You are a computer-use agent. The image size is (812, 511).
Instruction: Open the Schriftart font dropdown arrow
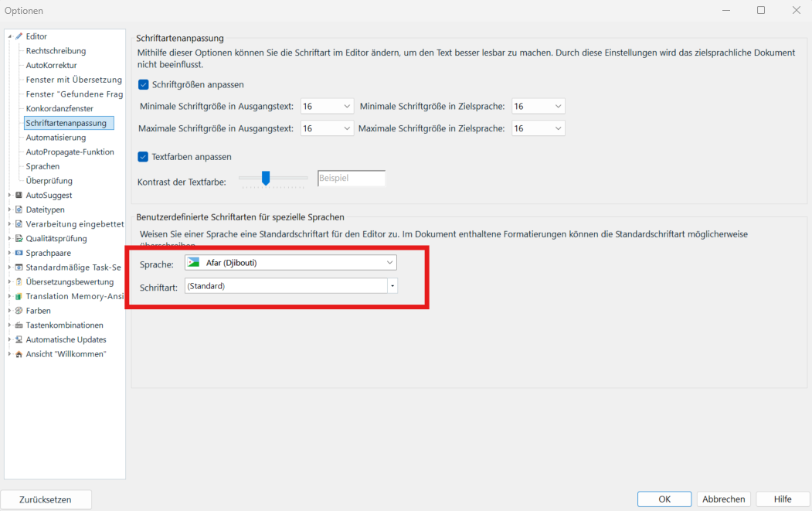(x=392, y=286)
